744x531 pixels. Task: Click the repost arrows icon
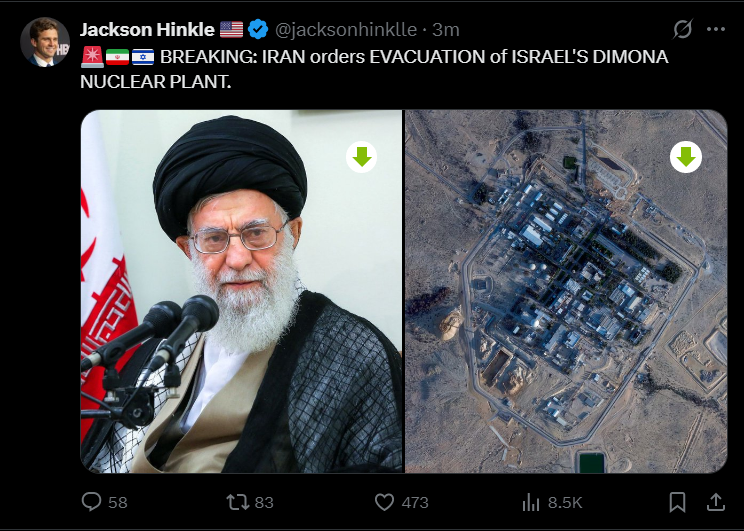click(237, 502)
